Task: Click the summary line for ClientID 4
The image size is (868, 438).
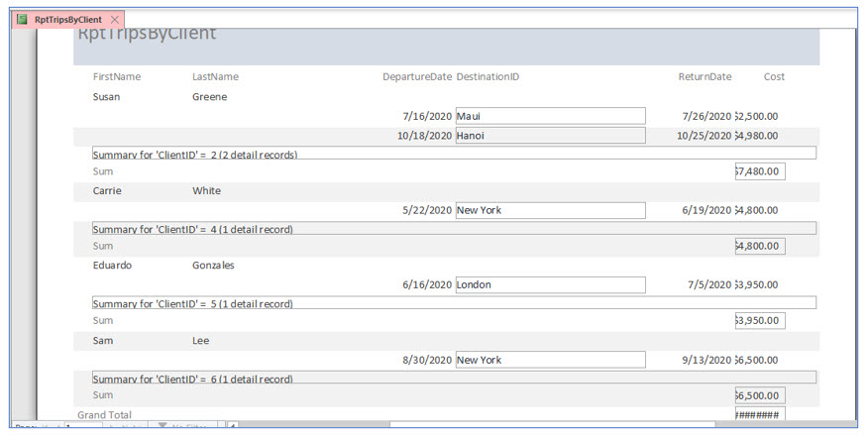Action: [x=454, y=228]
